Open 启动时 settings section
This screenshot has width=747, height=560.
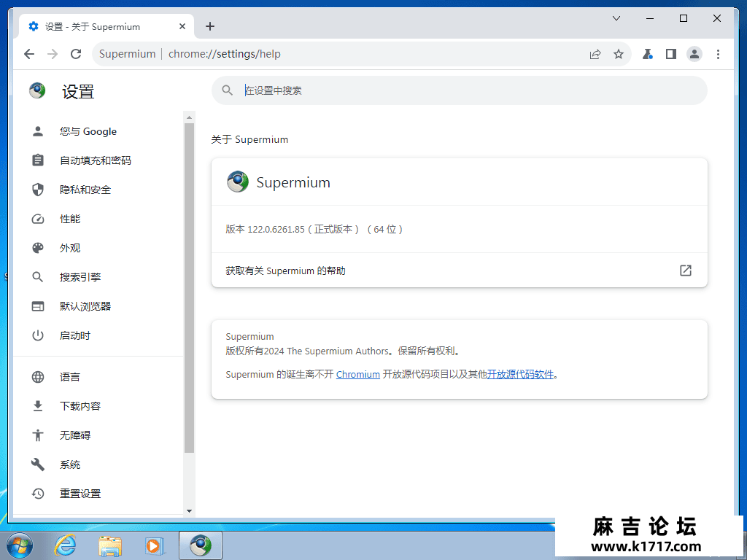(98, 335)
